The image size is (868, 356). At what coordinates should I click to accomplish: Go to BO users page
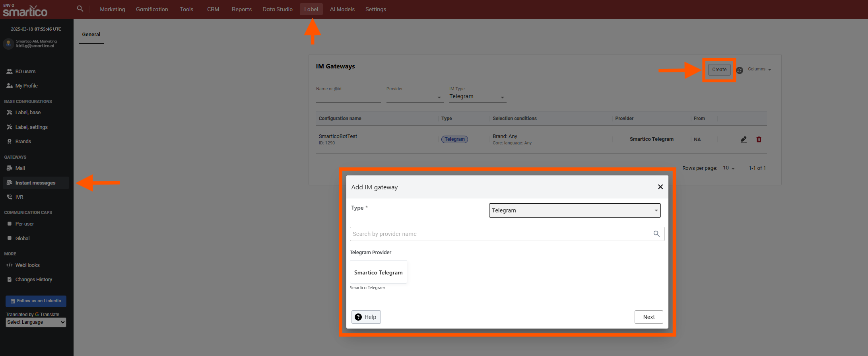pyautogui.click(x=25, y=72)
